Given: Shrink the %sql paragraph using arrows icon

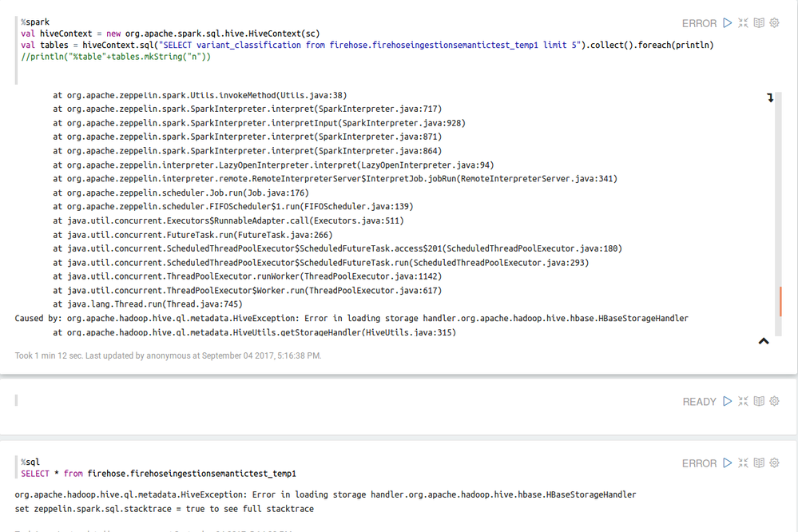Looking at the screenshot, I should 743,463.
